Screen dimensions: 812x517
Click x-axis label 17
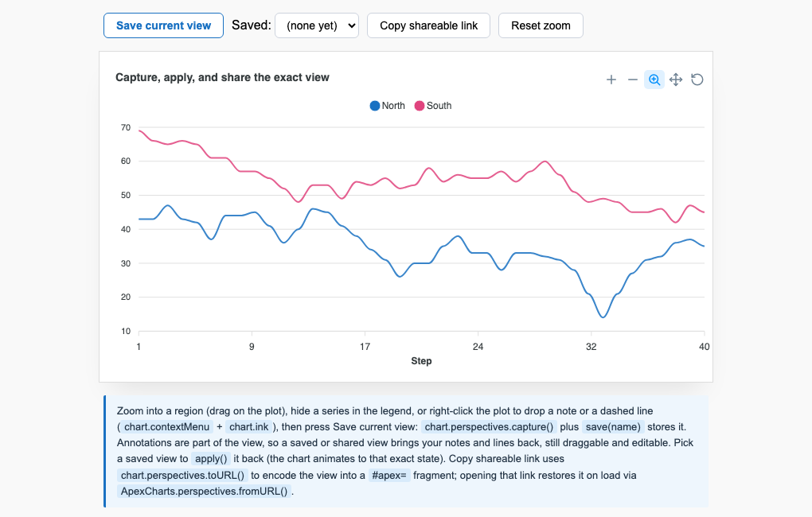365,347
